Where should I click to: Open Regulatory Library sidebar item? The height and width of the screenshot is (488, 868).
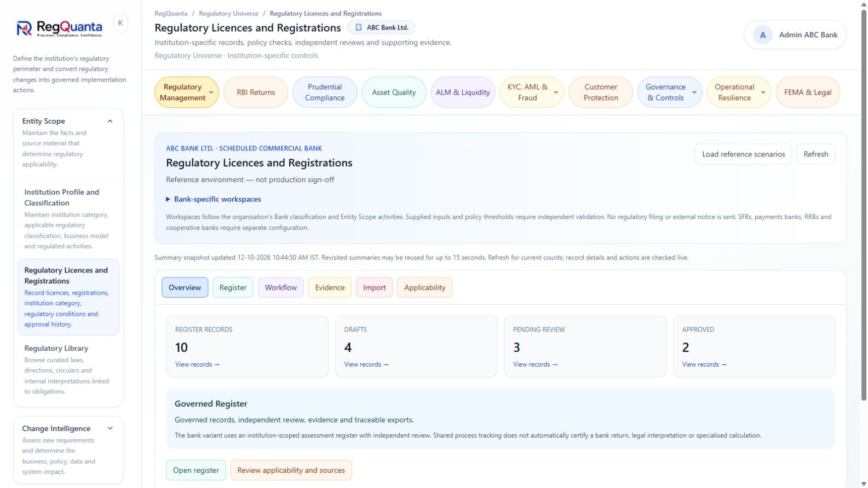[x=68, y=369]
